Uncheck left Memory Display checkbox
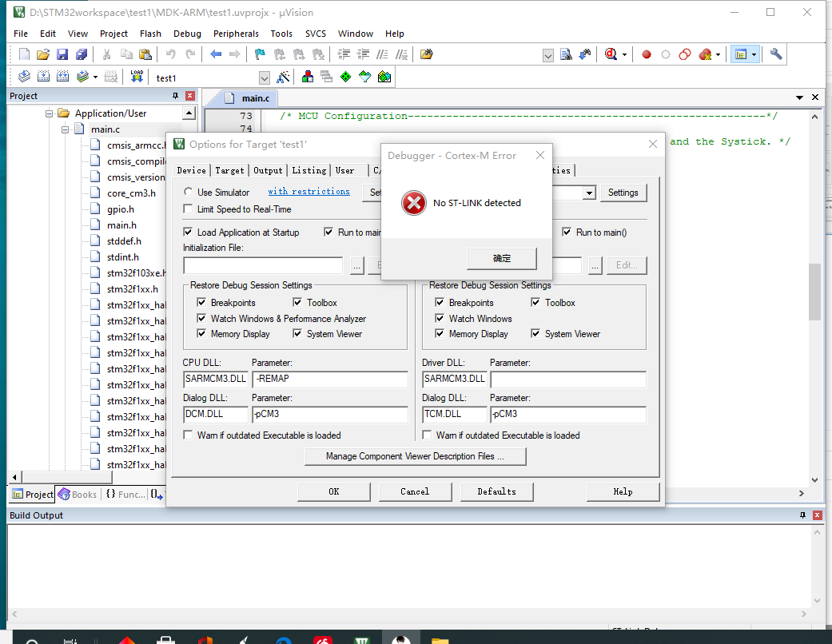Screen dimensions: 832x644 click(x=201, y=334)
